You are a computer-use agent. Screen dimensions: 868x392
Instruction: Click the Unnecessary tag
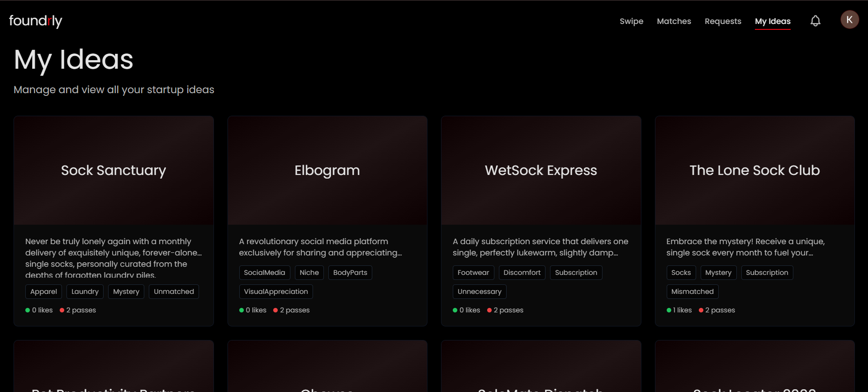(x=479, y=292)
